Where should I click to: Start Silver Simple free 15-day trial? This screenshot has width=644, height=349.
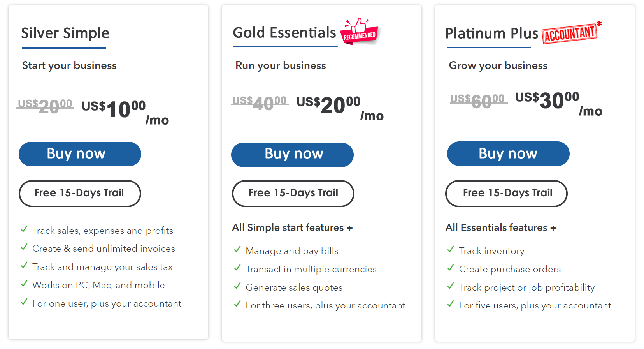coord(80,193)
